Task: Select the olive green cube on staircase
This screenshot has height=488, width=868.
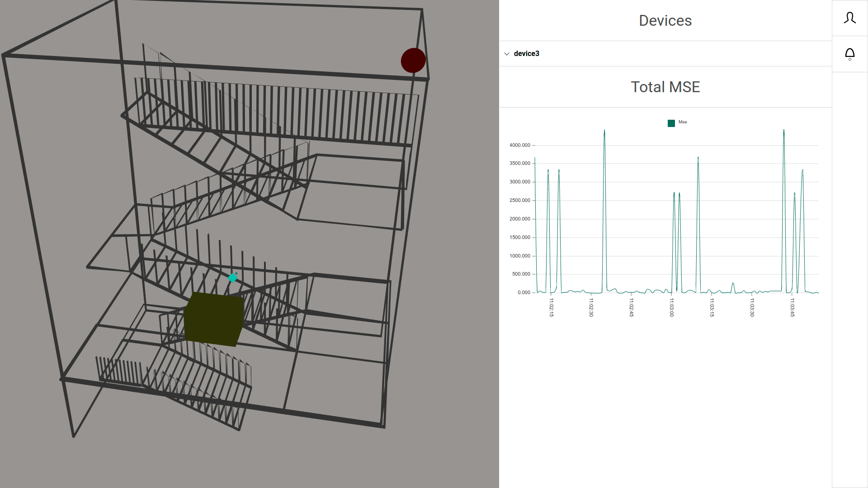Action: [213, 319]
